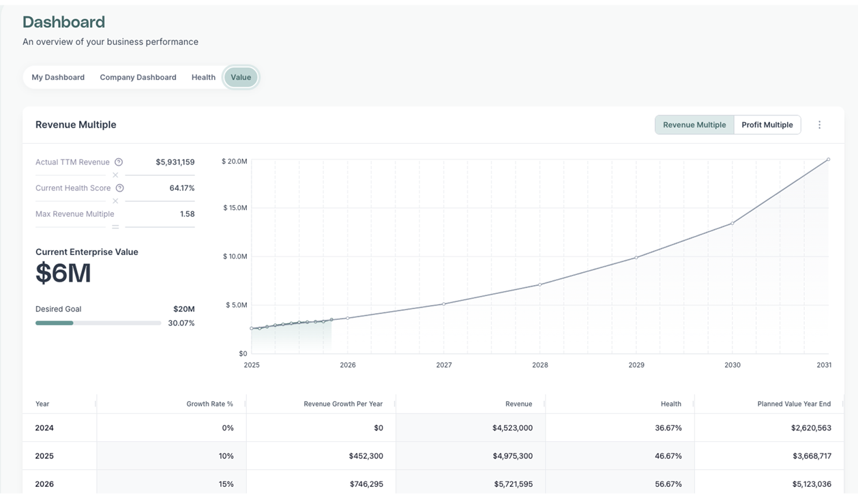This screenshot has width=858, height=504.
Task: Click the Desired Goal progress bar
Action: tap(98, 323)
